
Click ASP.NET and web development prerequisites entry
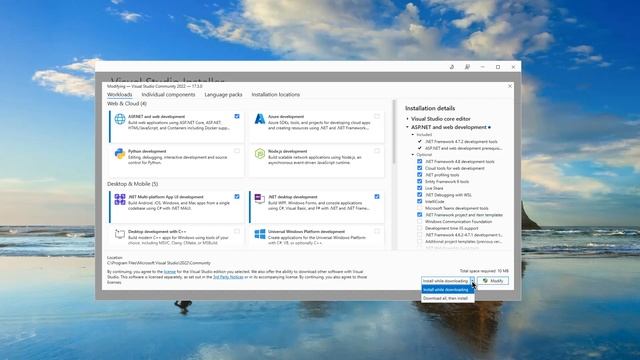[x=463, y=148]
